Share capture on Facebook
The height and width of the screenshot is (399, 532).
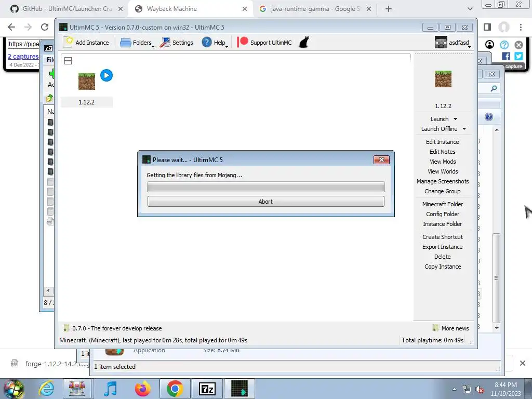pos(506,56)
